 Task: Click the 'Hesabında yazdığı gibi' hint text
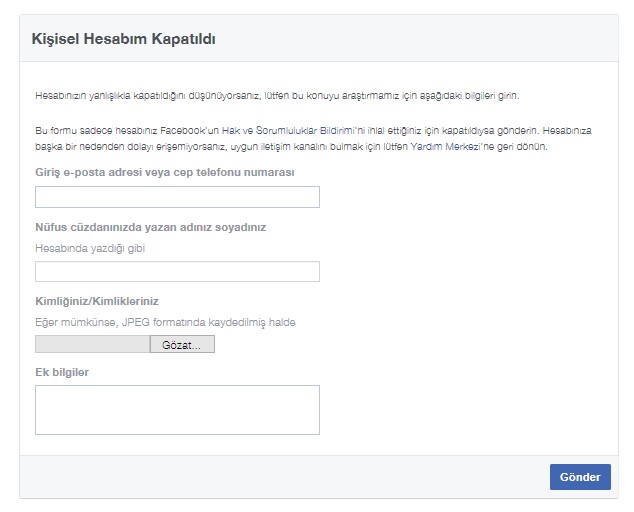click(90, 248)
